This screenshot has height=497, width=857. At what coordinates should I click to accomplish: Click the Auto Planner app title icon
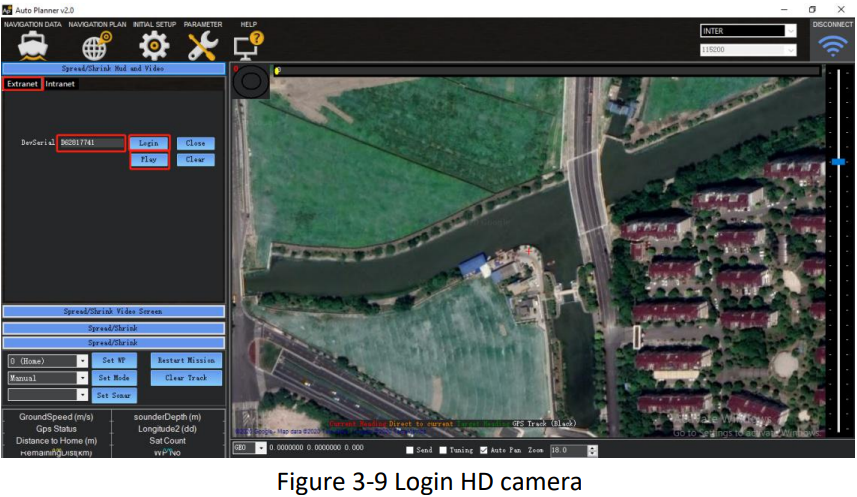coord(7,10)
